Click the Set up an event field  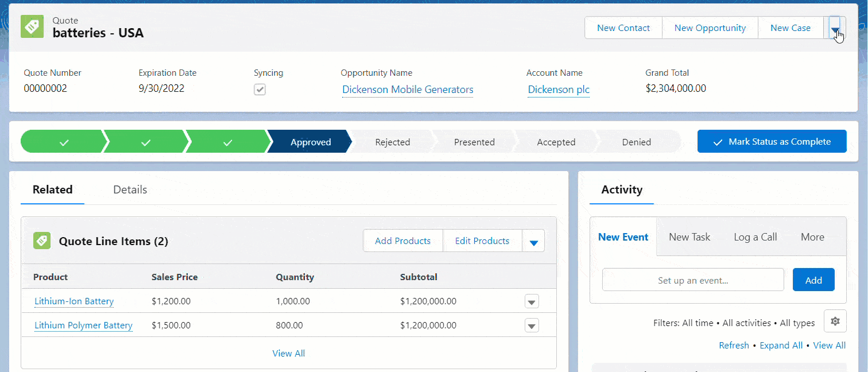(x=692, y=280)
